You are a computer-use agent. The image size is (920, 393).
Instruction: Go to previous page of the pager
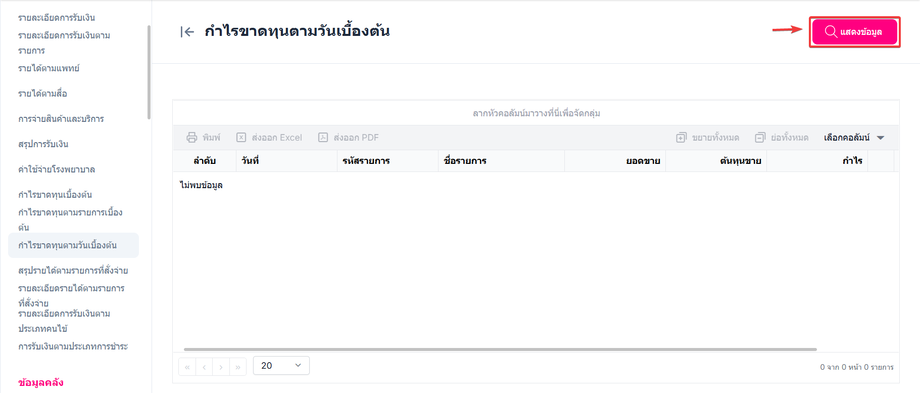[204, 367]
